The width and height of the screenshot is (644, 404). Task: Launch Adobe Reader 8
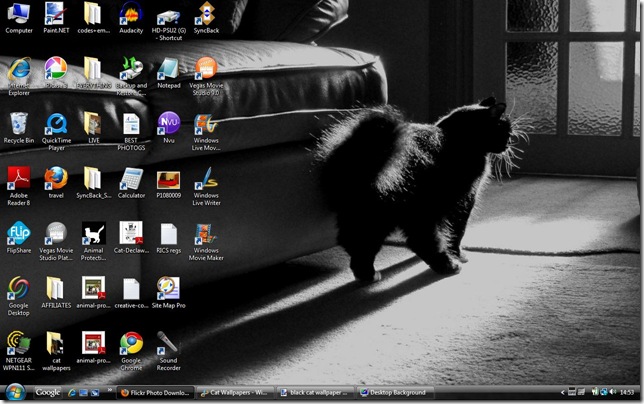point(18,179)
